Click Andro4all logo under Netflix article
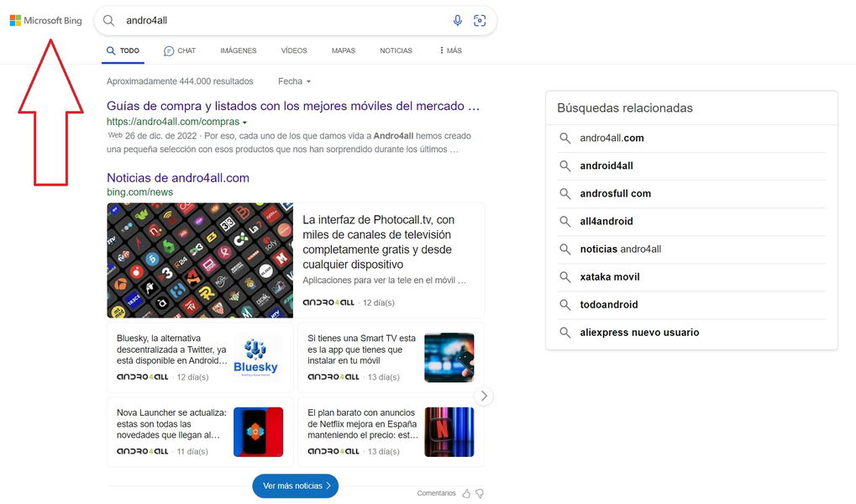Image resolution: width=856 pixels, height=504 pixels. click(x=333, y=451)
